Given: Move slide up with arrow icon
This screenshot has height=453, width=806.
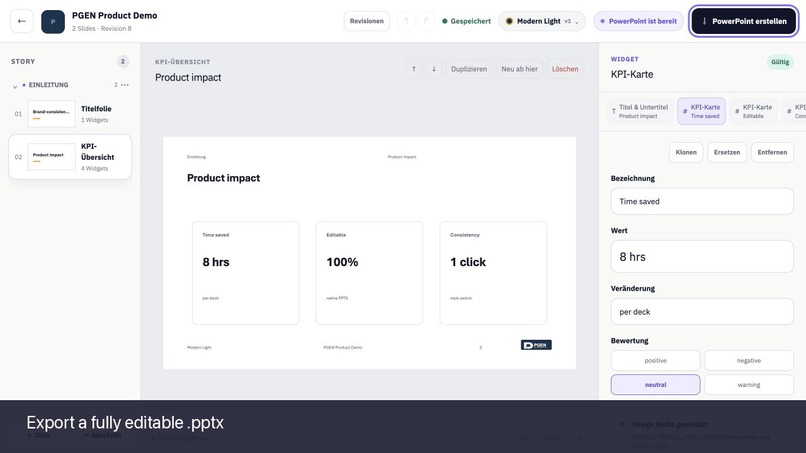Looking at the screenshot, I should pos(414,69).
